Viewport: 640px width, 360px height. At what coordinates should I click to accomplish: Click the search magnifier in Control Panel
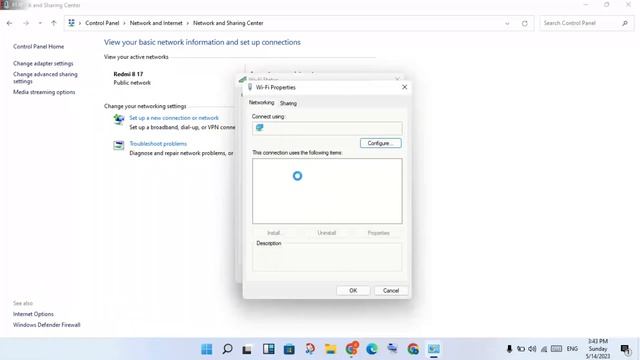click(625, 23)
